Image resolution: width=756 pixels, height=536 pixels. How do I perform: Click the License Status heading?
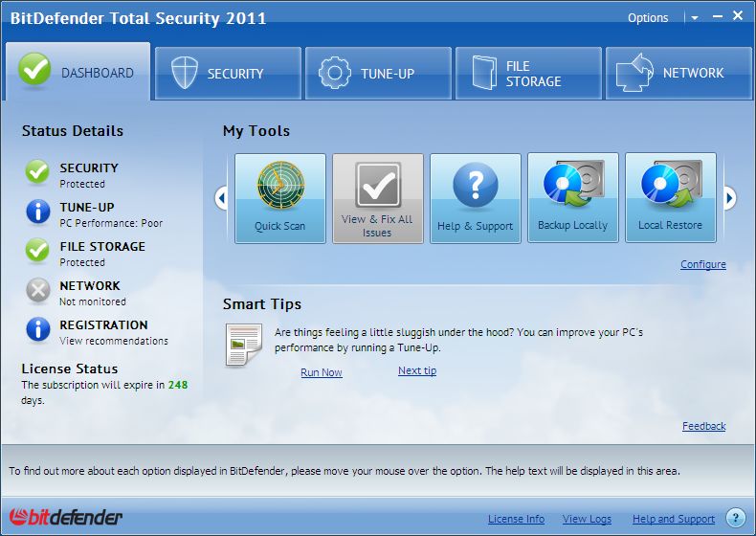[70, 368]
